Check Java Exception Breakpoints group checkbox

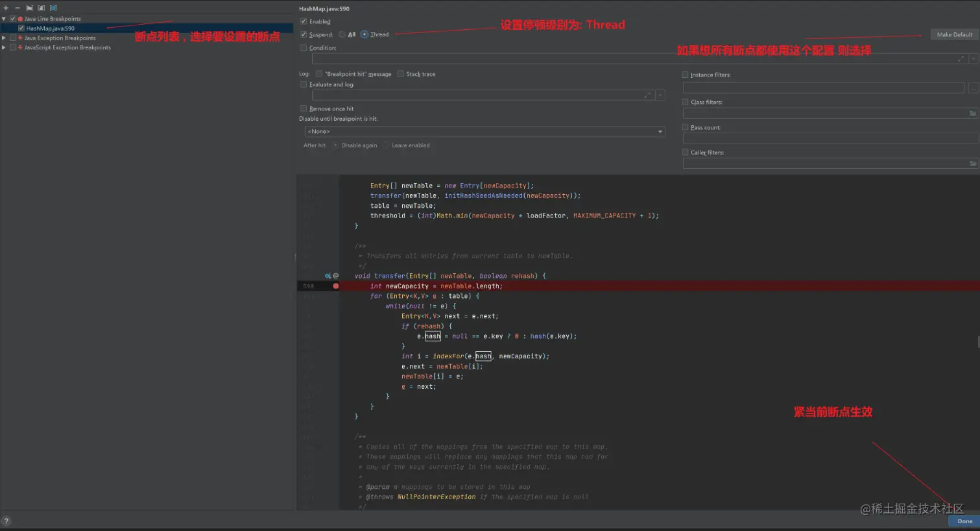[x=12, y=38]
